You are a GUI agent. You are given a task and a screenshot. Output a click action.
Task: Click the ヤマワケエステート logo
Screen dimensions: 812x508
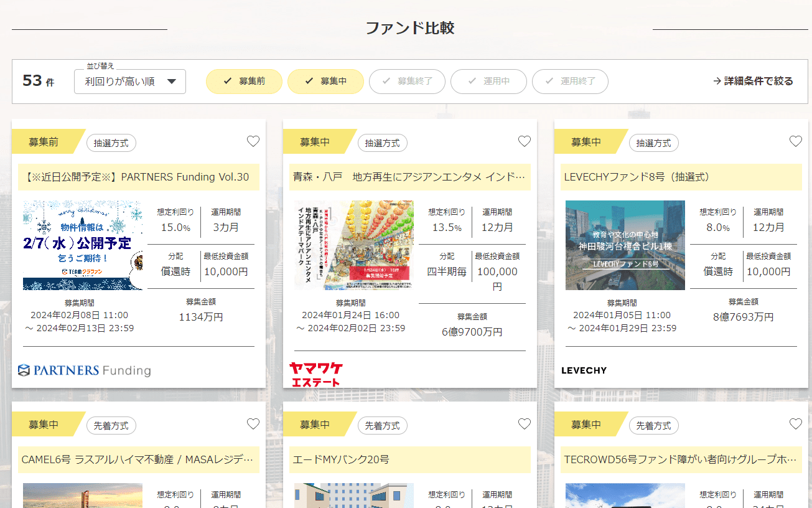(x=316, y=374)
